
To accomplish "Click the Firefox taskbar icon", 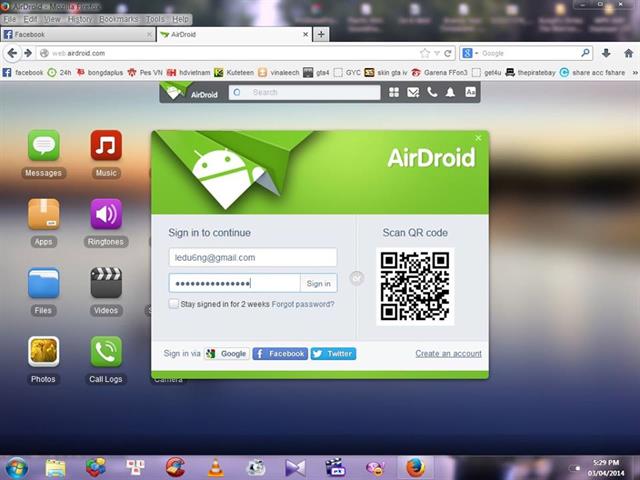I will click(x=415, y=468).
